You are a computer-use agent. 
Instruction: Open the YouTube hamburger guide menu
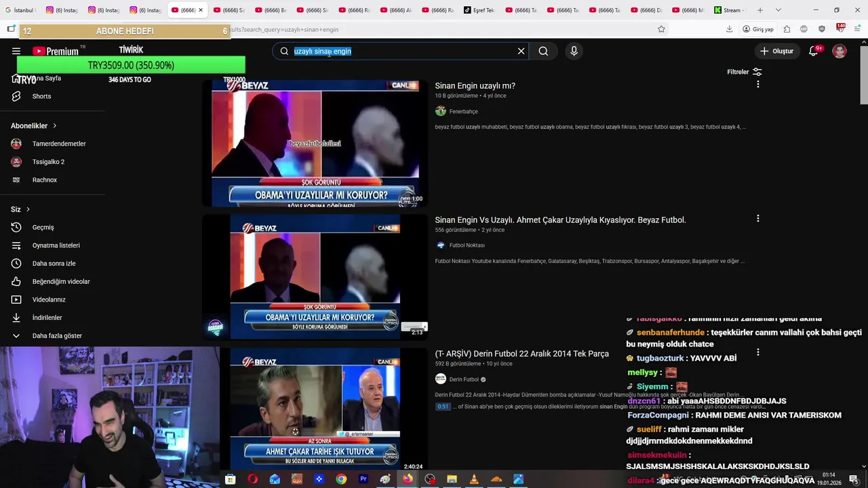click(16, 51)
